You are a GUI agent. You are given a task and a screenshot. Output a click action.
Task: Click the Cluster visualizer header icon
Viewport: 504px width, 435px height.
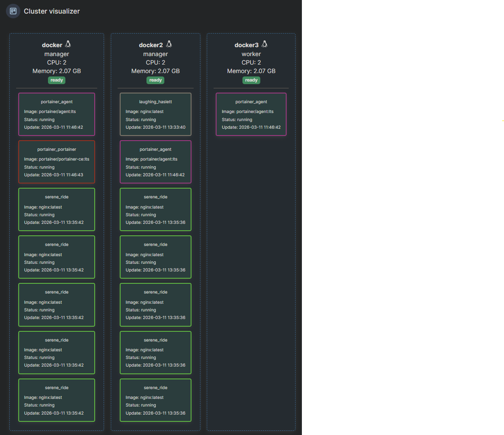(x=13, y=11)
